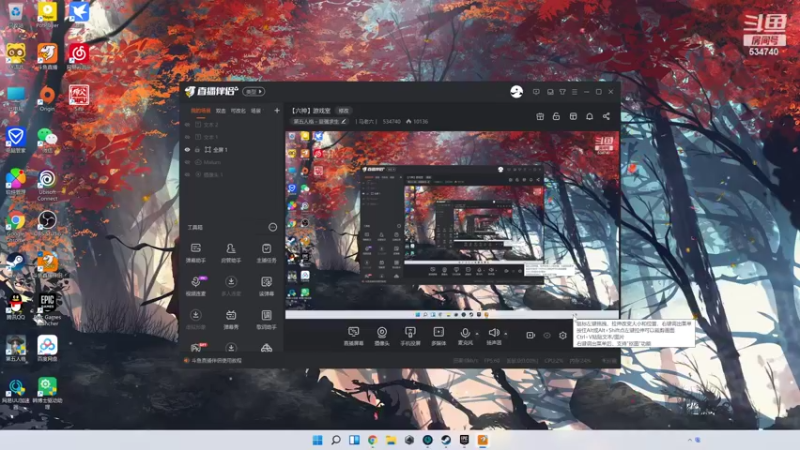Switch to the 我的场景 scene tab
Screen dimensions: 800x450
[201, 111]
